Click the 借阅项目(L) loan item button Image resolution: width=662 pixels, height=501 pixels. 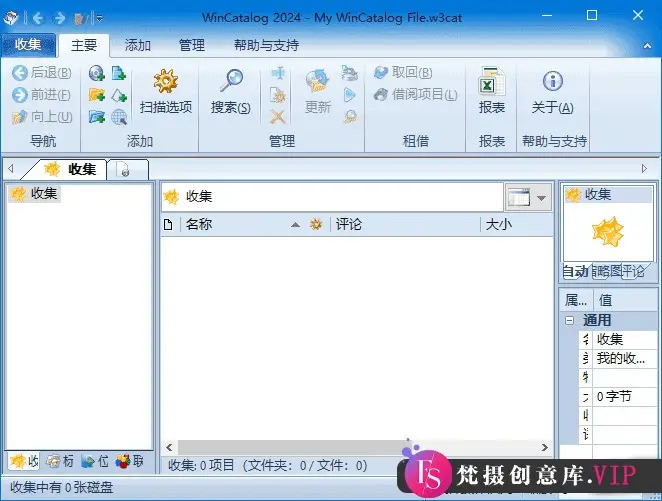[416, 95]
